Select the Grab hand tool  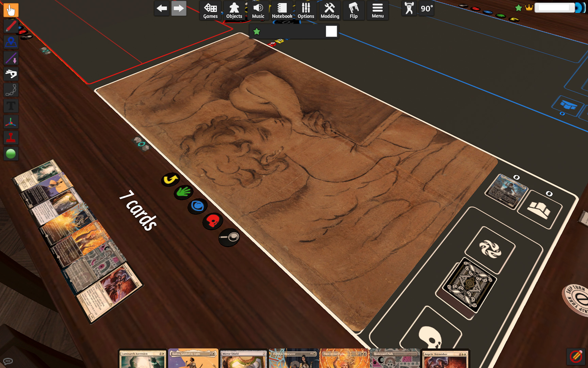tap(11, 10)
